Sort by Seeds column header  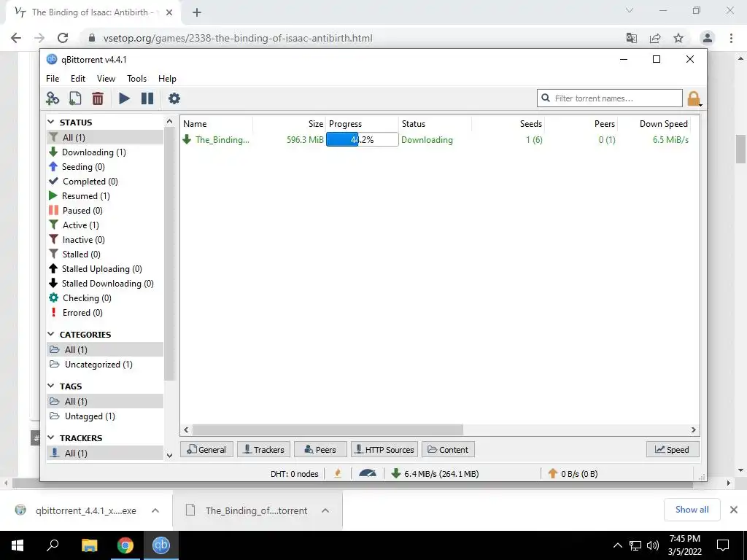508,124
